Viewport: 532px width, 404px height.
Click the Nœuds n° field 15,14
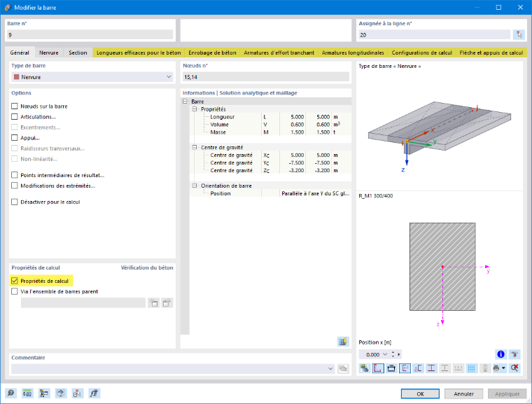pos(266,77)
